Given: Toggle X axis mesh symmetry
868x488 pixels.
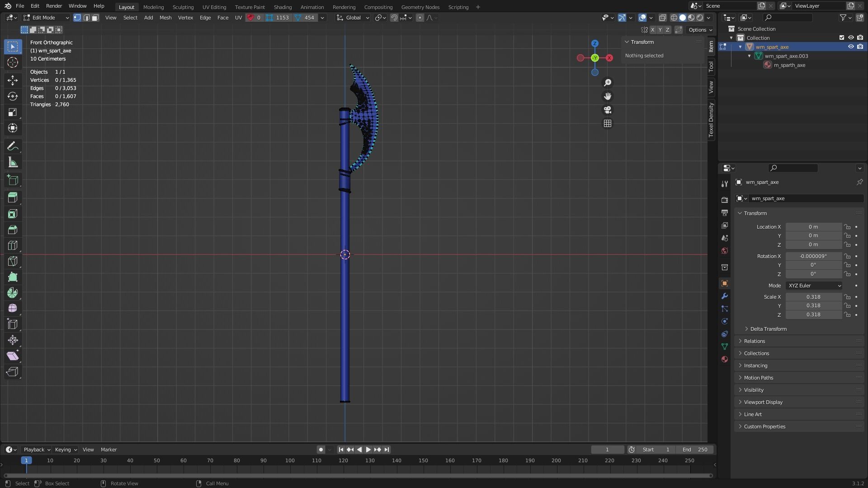Looking at the screenshot, I should click(652, 30).
